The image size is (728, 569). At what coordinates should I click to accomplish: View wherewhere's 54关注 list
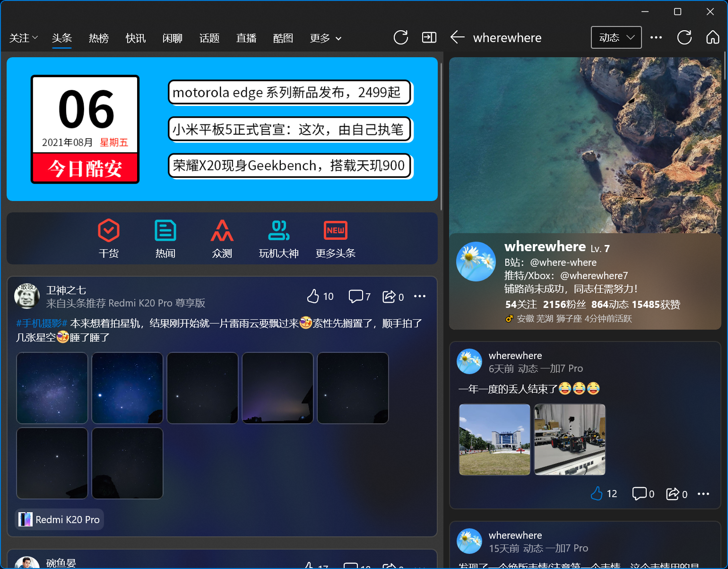[x=521, y=305]
